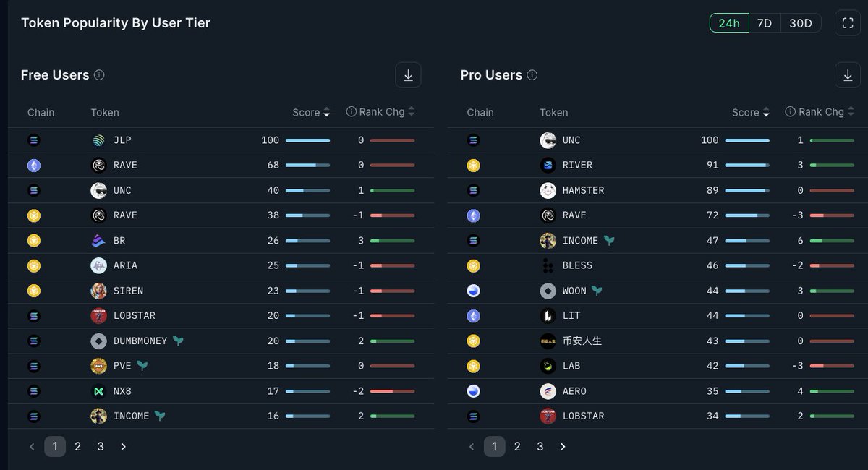Show info tooltip beside Free Users heading
This screenshot has height=470, width=868.
[100, 75]
